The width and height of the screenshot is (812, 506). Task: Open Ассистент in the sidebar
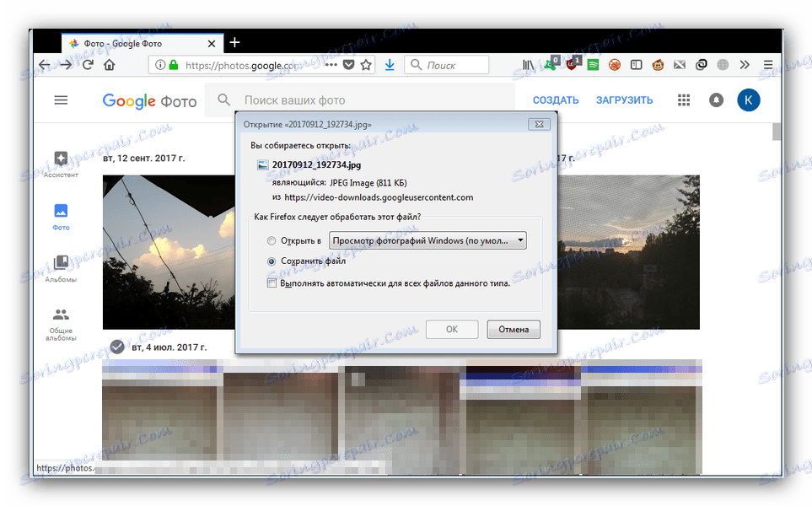(61, 164)
